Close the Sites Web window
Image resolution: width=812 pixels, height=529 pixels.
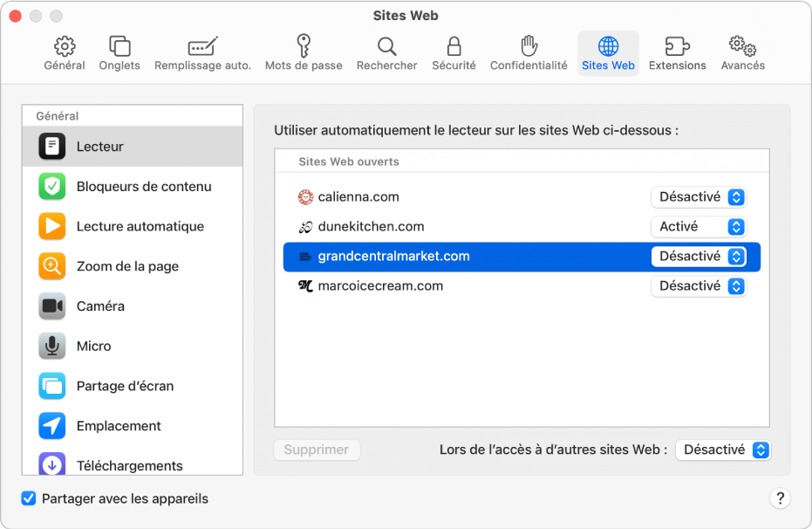click(x=16, y=16)
